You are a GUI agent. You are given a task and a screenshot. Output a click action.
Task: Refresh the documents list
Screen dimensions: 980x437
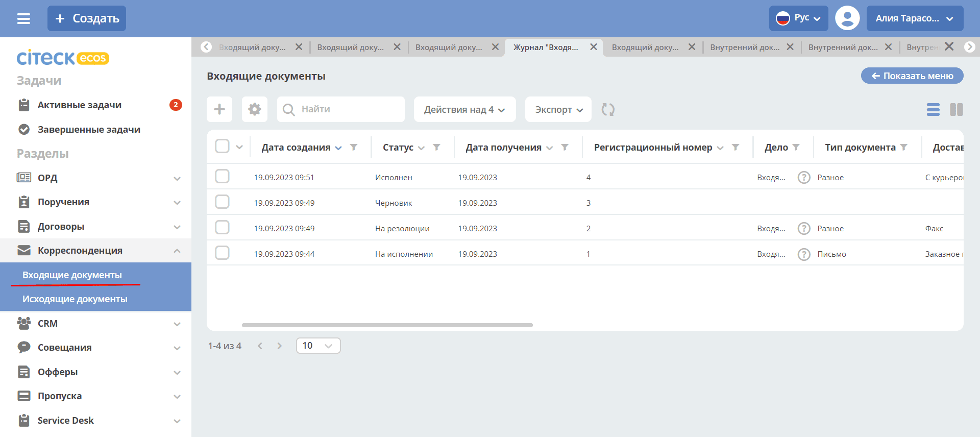click(608, 109)
